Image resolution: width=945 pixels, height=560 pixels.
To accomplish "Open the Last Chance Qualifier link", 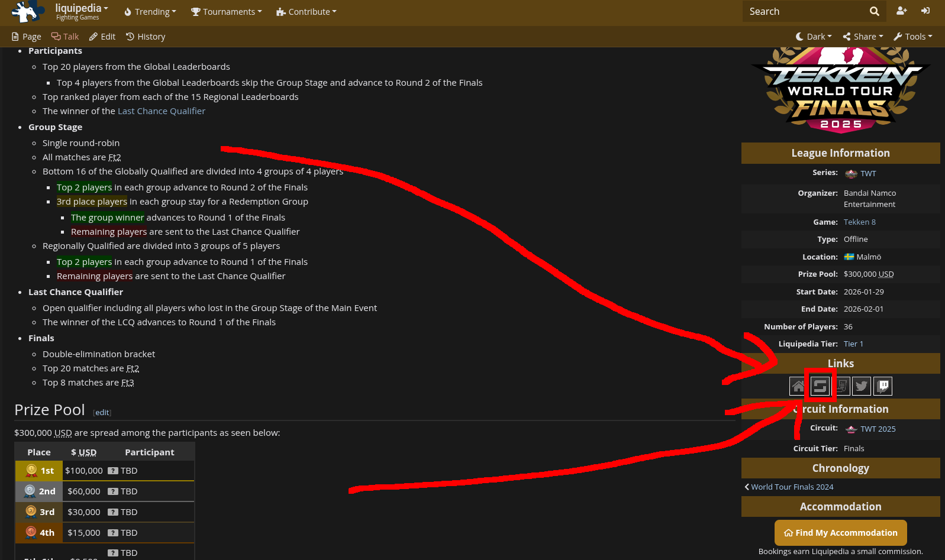I will (162, 111).
